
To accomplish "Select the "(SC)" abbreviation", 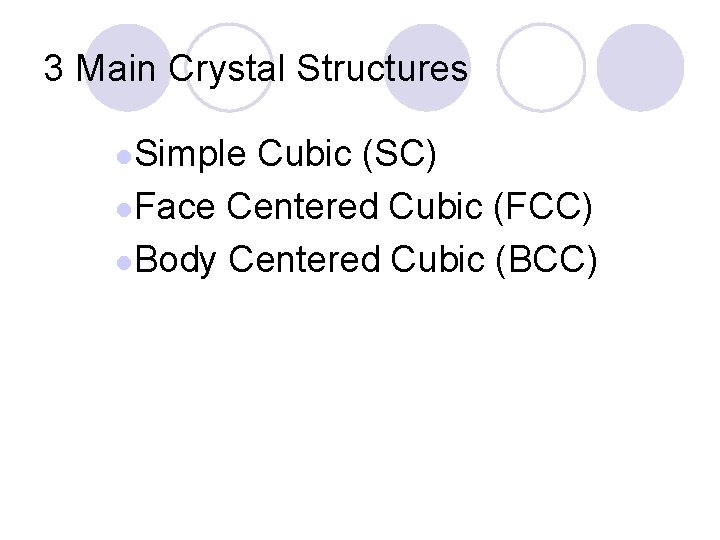I will pyautogui.click(x=399, y=155).
